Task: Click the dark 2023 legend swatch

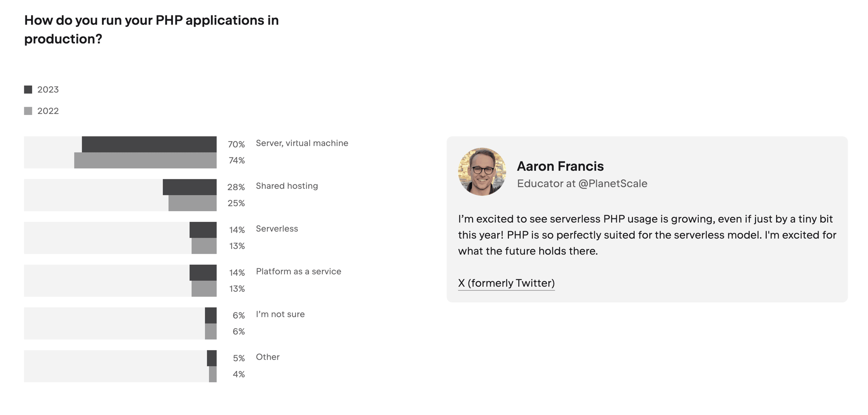Action: point(28,90)
